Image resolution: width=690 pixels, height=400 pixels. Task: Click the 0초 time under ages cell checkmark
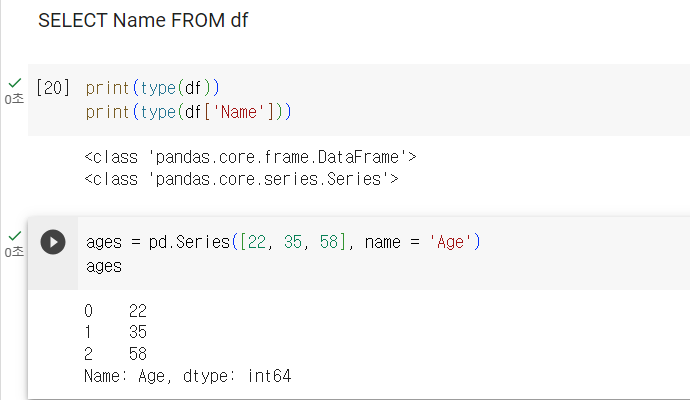click(14, 252)
